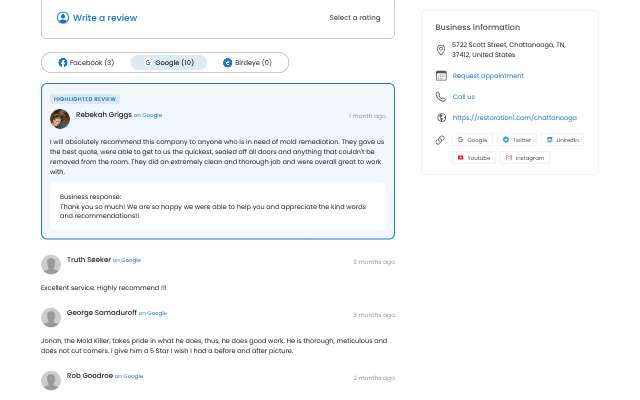Switch to the Birdeye (0) reviews tab
The height and width of the screenshot is (400, 640).
pos(247,62)
